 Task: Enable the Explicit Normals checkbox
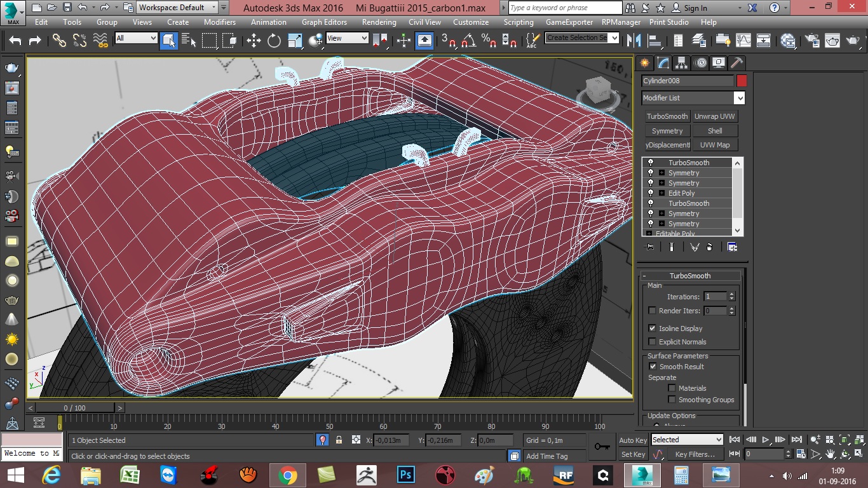652,342
